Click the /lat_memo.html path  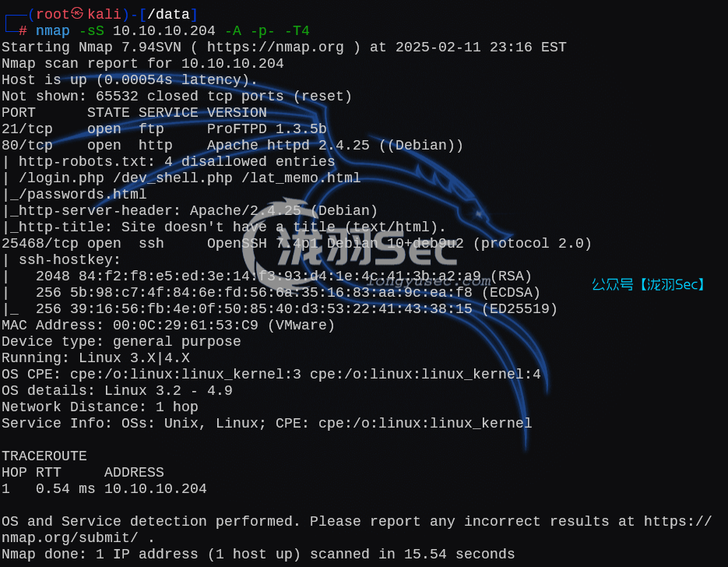[x=301, y=178]
